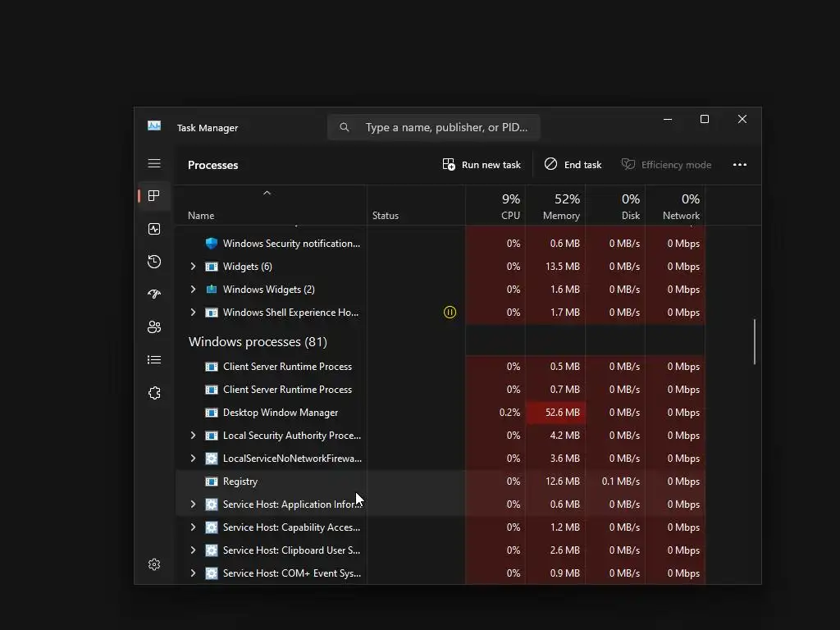The height and width of the screenshot is (630, 840).
Task: Click the Windows Security notification shield icon
Action: click(x=212, y=243)
